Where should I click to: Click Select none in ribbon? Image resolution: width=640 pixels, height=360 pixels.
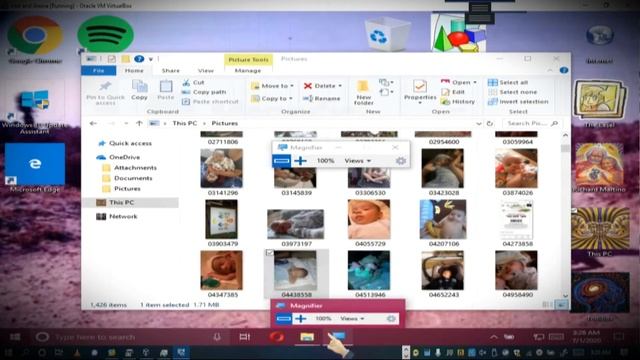(513, 92)
